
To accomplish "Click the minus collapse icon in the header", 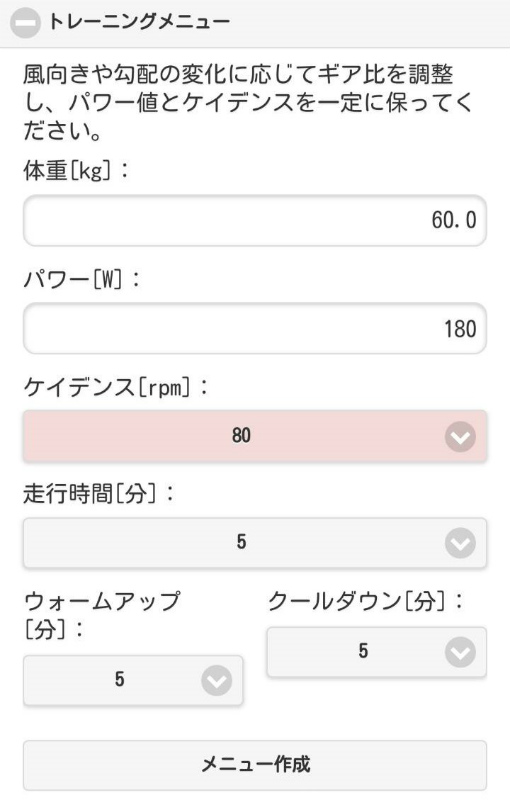I will tap(25, 23).
